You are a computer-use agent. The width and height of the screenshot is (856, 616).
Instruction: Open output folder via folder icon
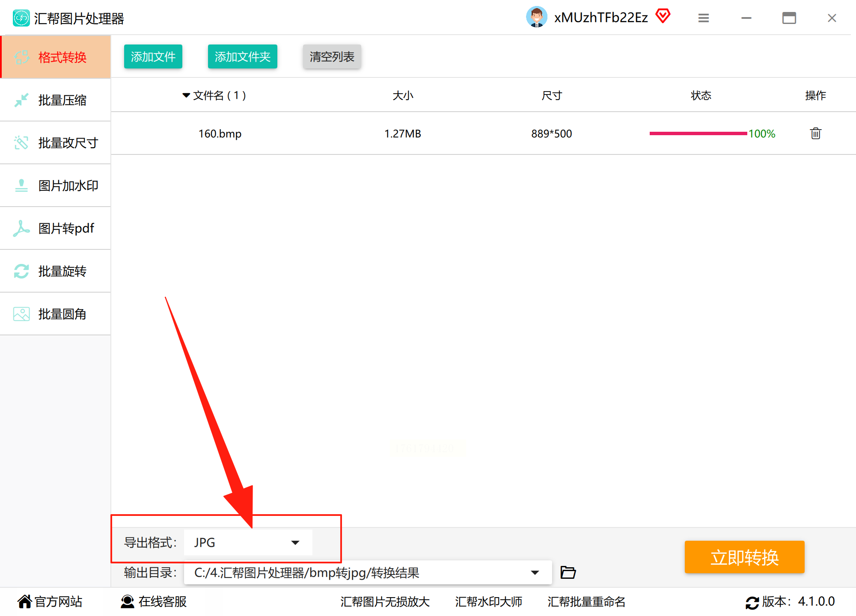point(568,572)
